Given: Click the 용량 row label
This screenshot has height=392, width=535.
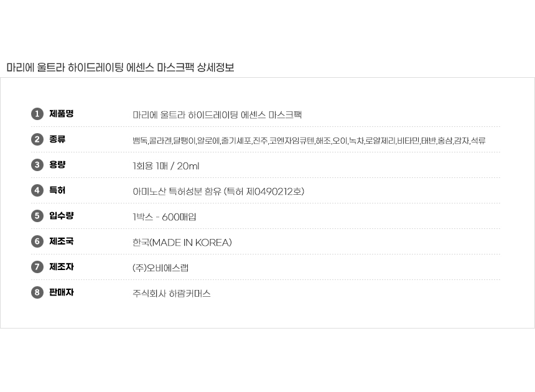Looking at the screenshot, I should tap(57, 165).
